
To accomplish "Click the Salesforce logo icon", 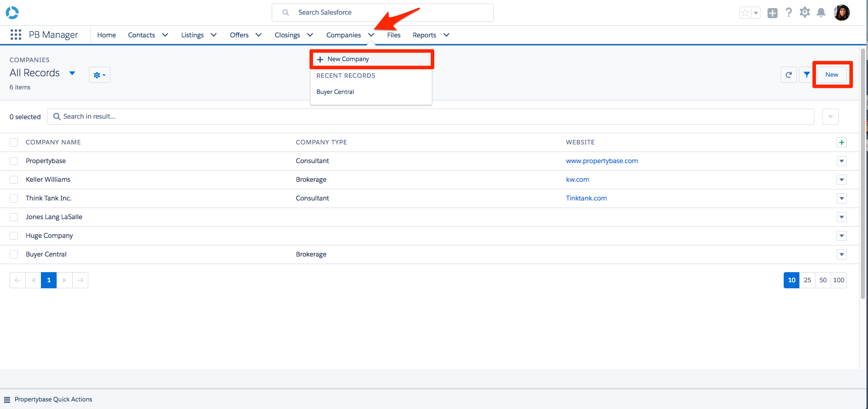I will tap(12, 12).
